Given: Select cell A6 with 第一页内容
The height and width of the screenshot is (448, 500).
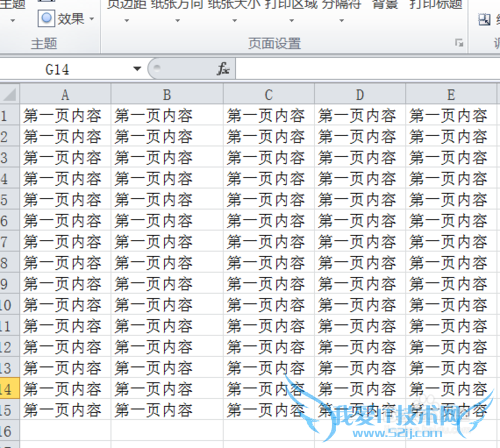Looking at the screenshot, I should tap(65, 221).
